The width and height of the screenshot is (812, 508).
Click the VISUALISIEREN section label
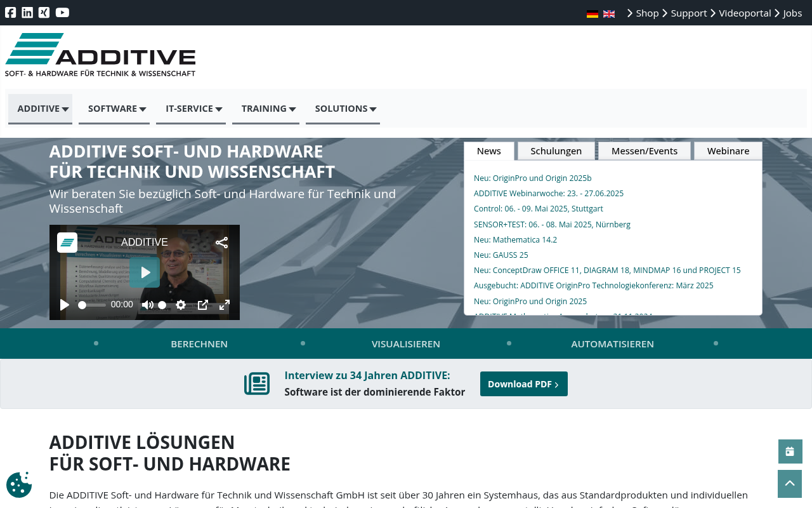click(406, 344)
